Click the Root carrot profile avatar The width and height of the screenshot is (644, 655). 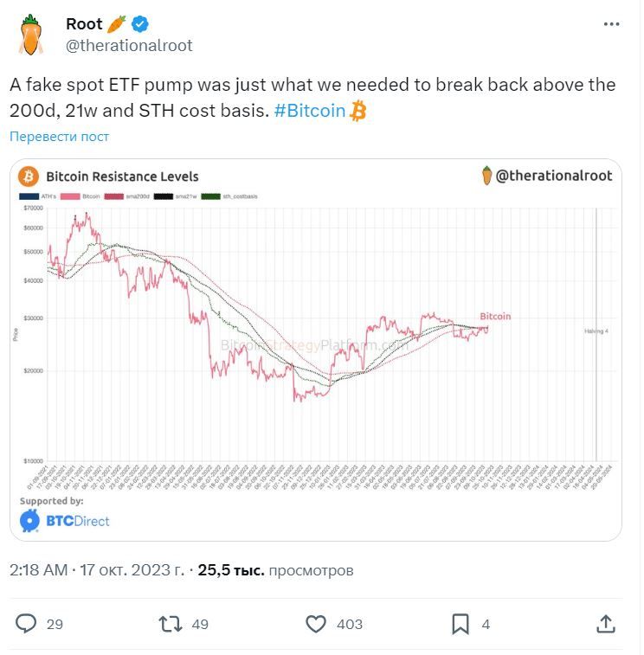[x=31, y=35]
